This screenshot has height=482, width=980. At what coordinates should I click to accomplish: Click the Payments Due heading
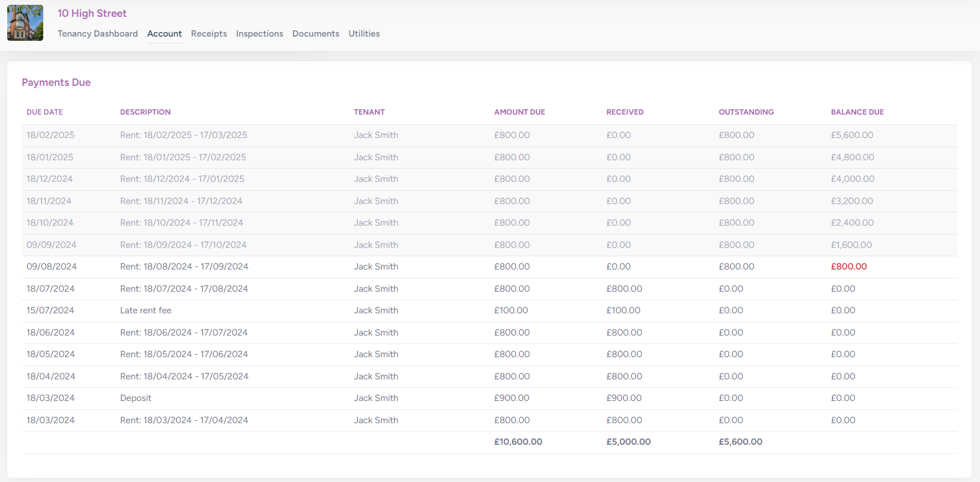(x=56, y=82)
